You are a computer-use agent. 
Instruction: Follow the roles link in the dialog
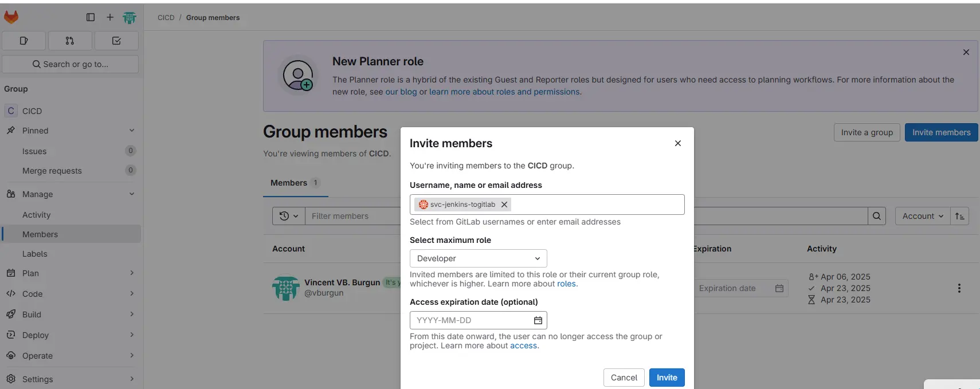point(566,284)
